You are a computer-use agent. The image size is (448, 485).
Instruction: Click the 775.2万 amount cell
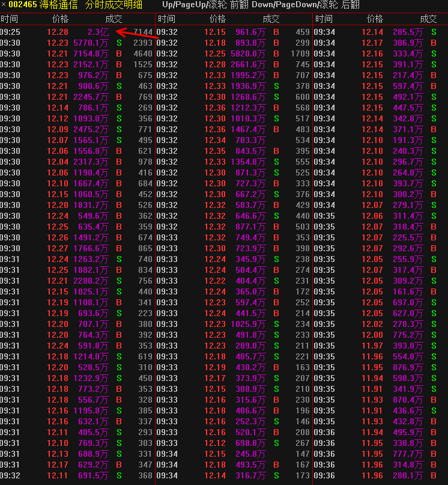(408, 335)
